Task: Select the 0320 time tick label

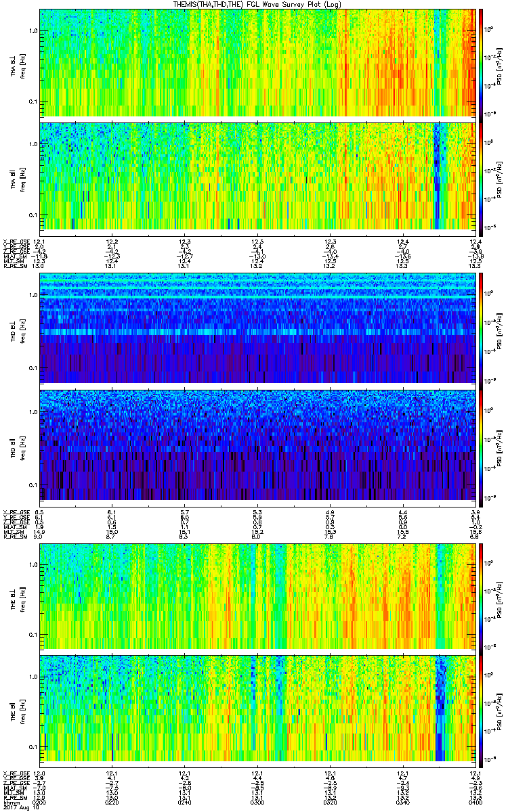Action: (330, 803)
